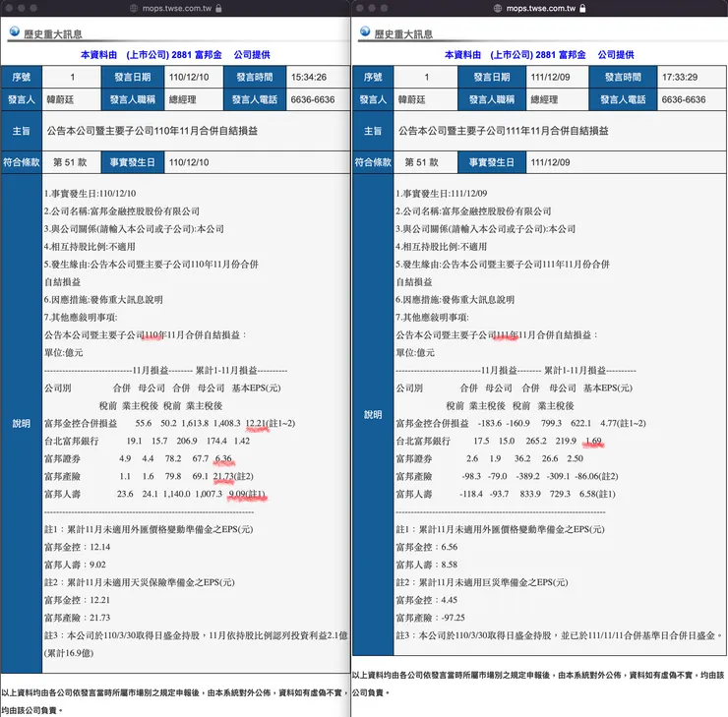Screen dimensions: 728x717
Task: Click the 發言人 header cell in the left window
Action: point(22,99)
